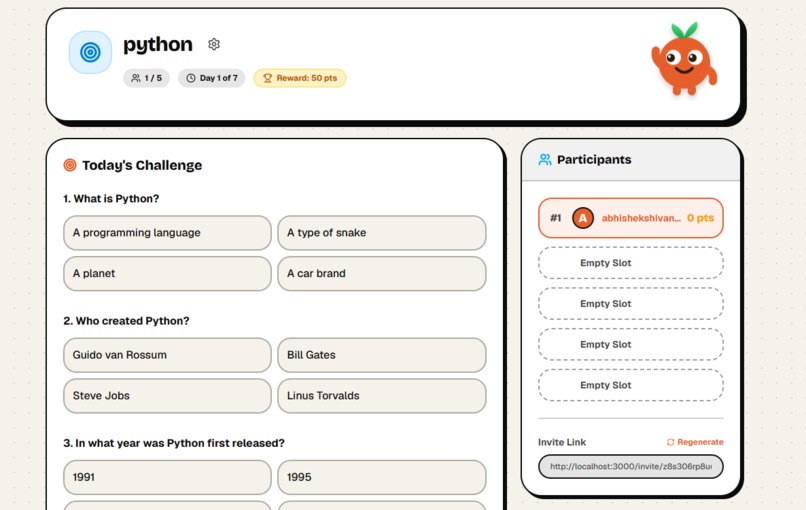Select answer A type of snake
Screen dimensions: 806x510
(x=382, y=233)
